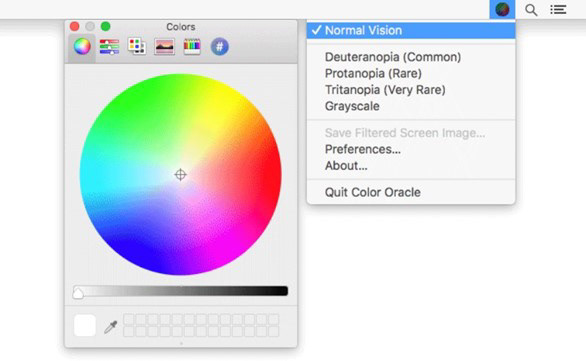This screenshot has width=586, height=361.
Task: Open Spotlight search in menu bar
Action: pyautogui.click(x=531, y=10)
